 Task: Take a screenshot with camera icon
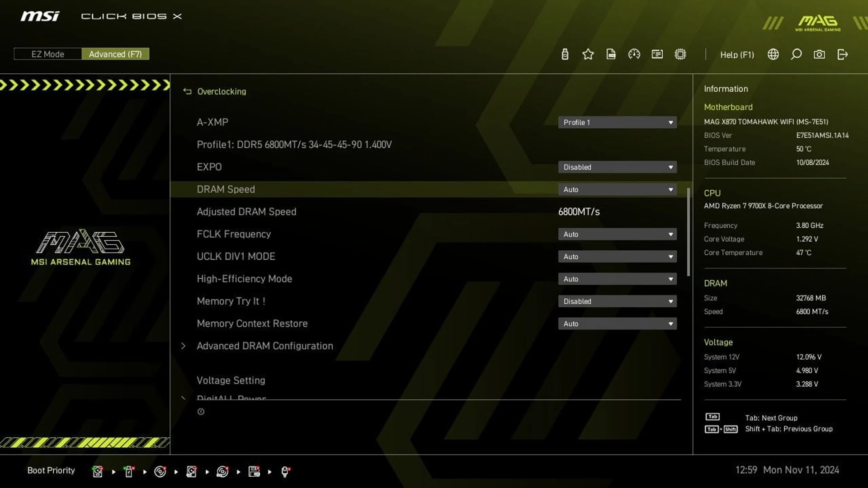point(819,55)
